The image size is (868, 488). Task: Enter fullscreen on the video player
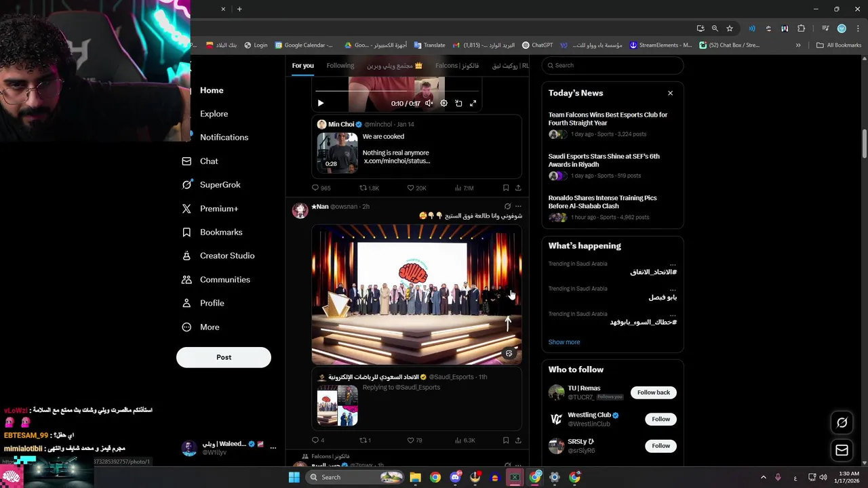tap(473, 104)
